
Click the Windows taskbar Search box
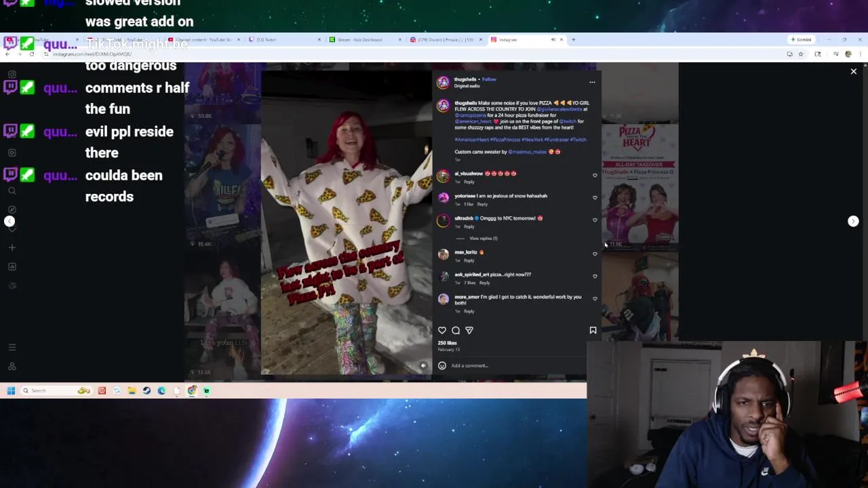tap(56, 390)
